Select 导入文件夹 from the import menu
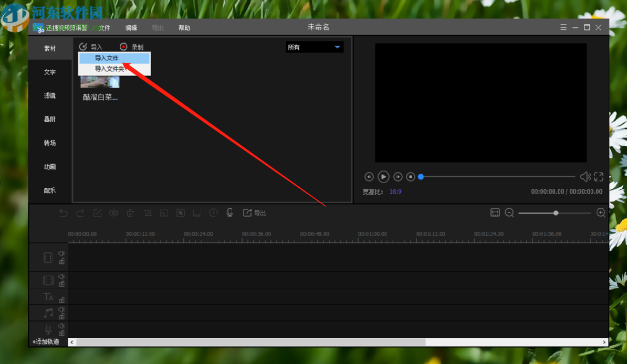Screen dimensions: 627x364 click(110, 69)
